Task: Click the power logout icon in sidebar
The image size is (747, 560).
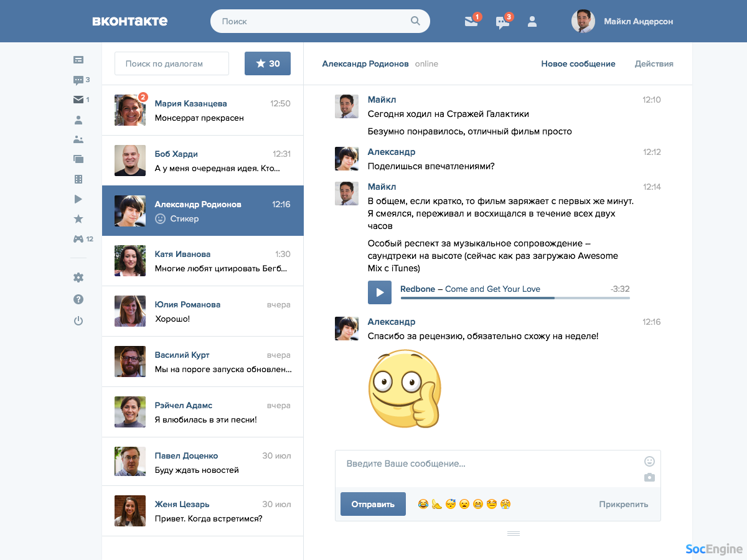Action: (78, 321)
